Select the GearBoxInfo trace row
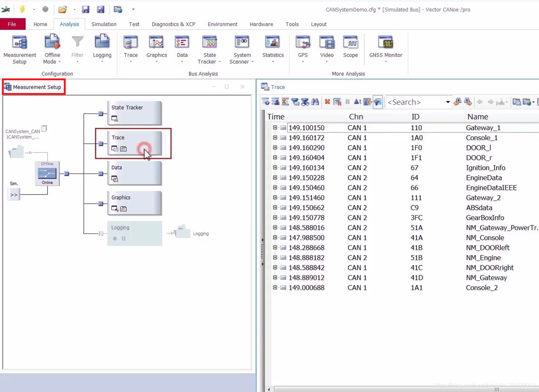This screenshot has width=539, height=392. pyautogui.click(x=402, y=218)
